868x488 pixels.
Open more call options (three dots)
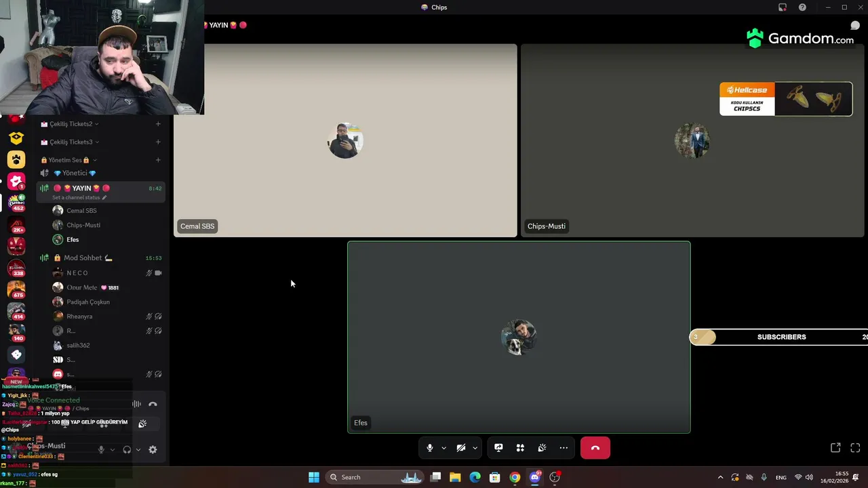pyautogui.click(x=564, y=448)
